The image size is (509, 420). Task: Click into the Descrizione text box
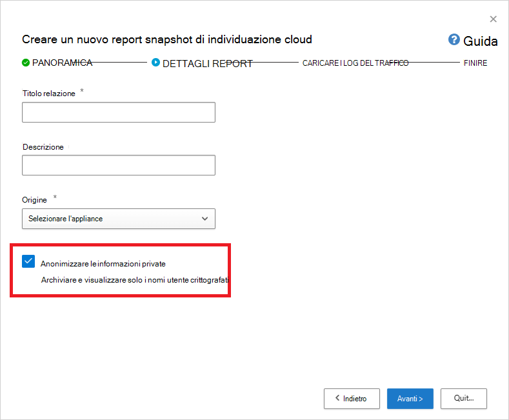[x=119, y=165]
